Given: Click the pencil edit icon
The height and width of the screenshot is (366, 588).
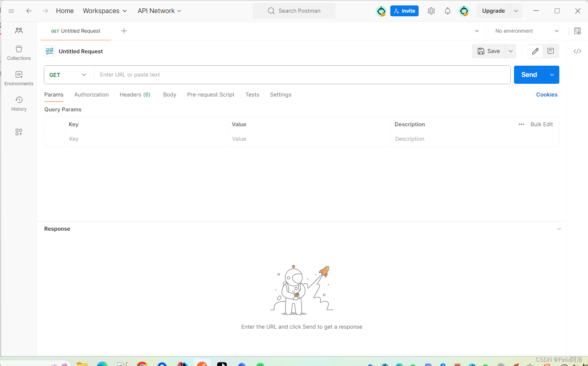Looking at the screenshot, I should (x=535, y=51).
